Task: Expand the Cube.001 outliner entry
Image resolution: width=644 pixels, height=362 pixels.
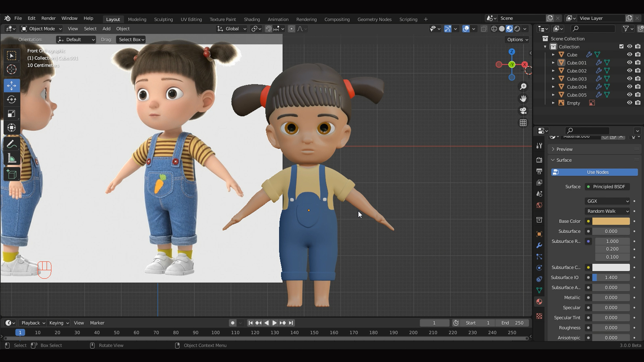Action: click(553, 63)
